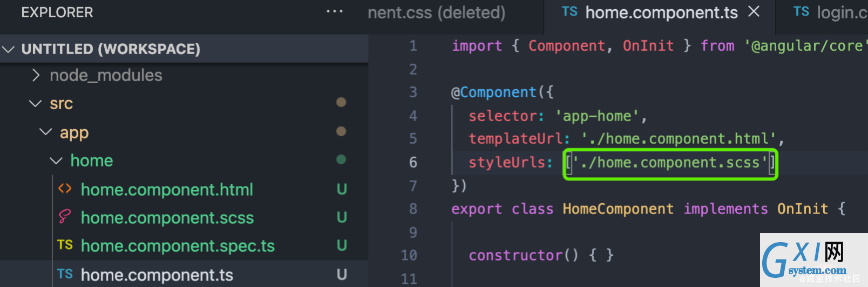
Task: Open the deleted css file tab
Action: pyautogui.click(x=436, y=12)
